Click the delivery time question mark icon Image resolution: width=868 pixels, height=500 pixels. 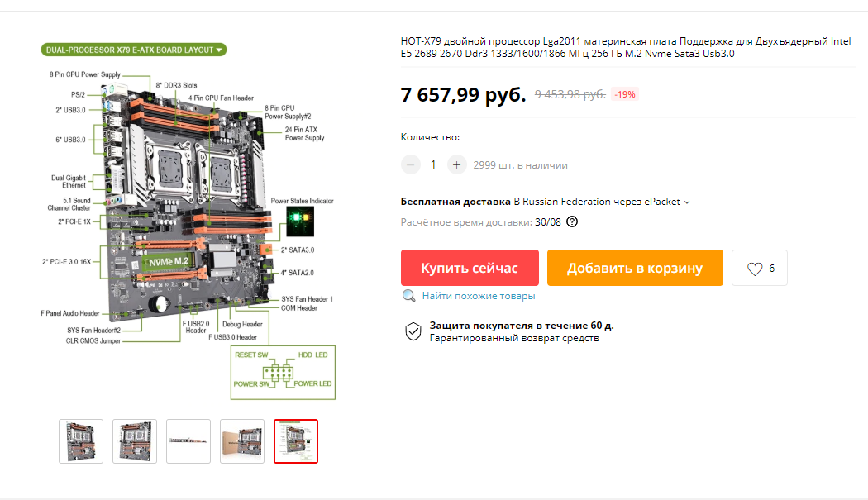572,222
